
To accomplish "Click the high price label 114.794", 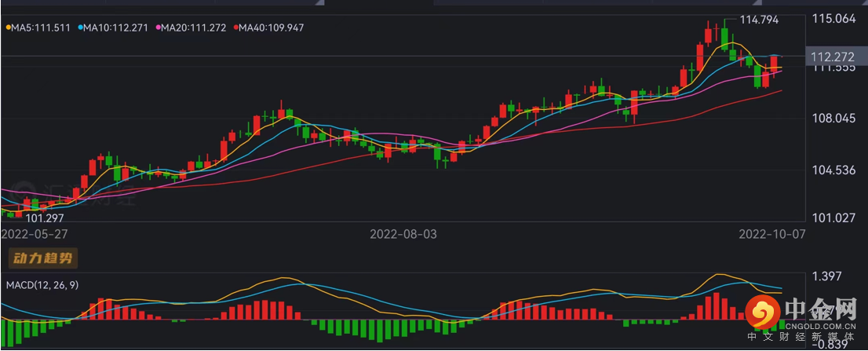I will tap(759, 20).
